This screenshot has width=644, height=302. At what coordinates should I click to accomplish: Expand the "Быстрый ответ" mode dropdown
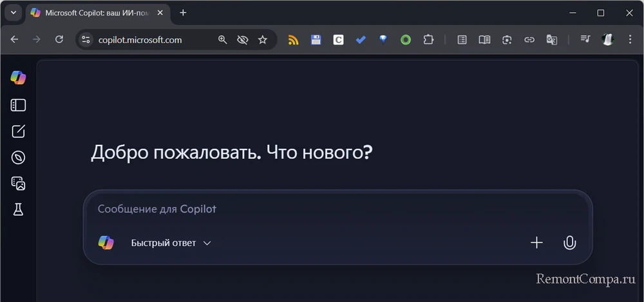(171, 243)
